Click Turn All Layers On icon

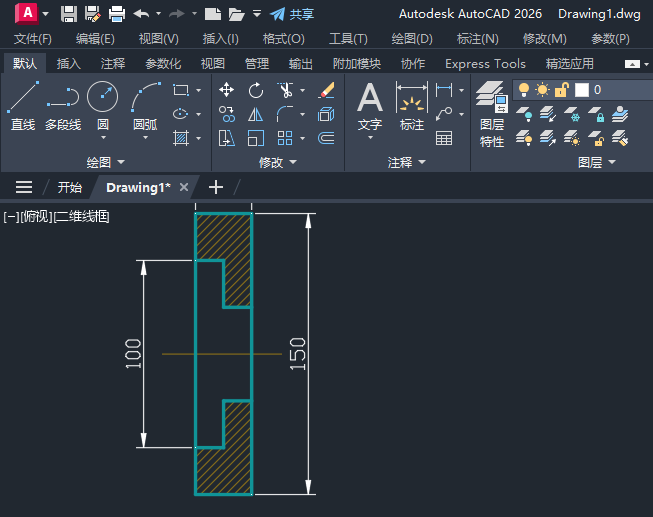tap(524, 138)
